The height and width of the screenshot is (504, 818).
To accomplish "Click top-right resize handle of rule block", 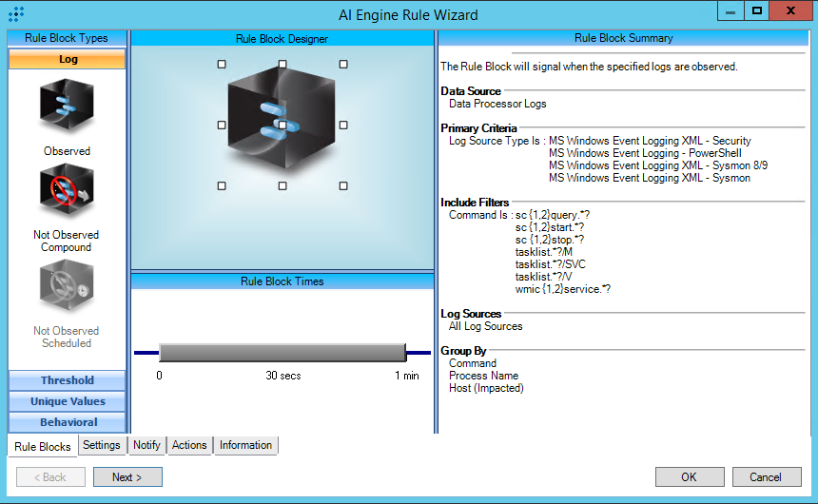I will click(343, 64).
